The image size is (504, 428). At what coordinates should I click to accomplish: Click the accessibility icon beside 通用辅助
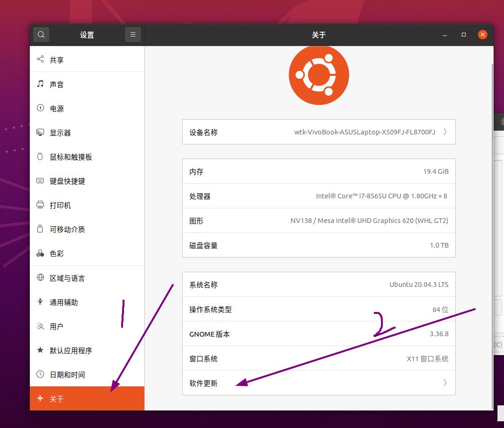[x=40, y=302]
